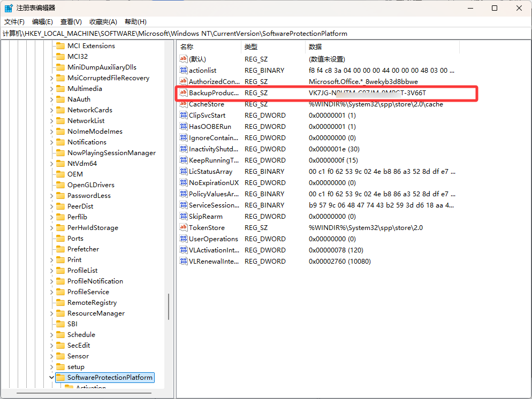The image size is (532, 399).
Task: Open the 文件(F) menu
Action: pos(14,22)
